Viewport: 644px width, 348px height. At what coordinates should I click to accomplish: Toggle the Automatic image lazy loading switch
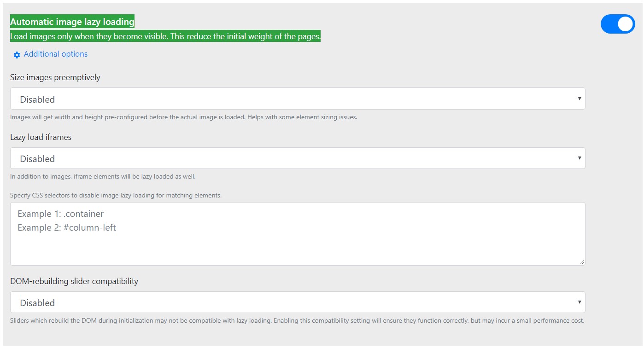(x=617, y=24)
